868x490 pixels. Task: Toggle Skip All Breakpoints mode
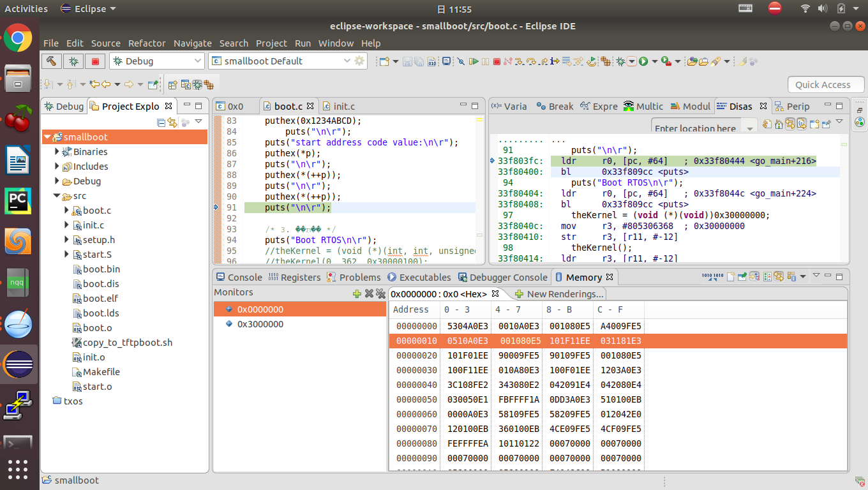point(461,61)
